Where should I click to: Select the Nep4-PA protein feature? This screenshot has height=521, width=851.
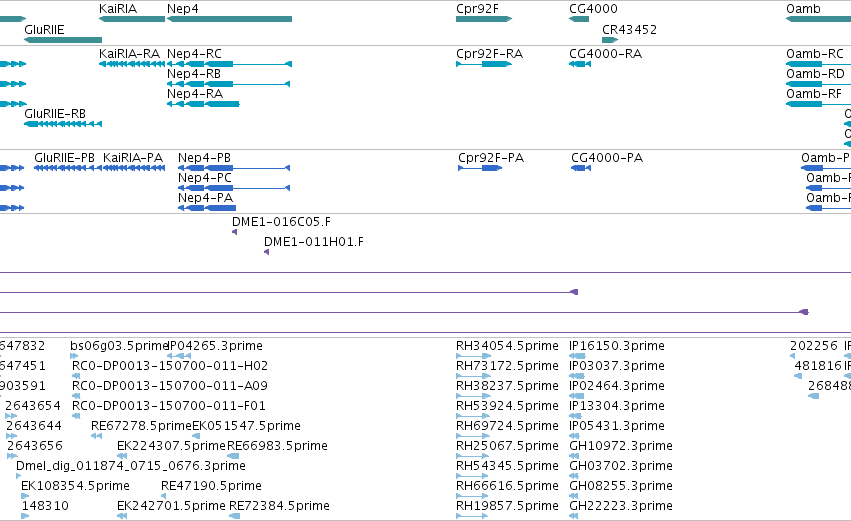pyautogui.click(x=207, y=208)
